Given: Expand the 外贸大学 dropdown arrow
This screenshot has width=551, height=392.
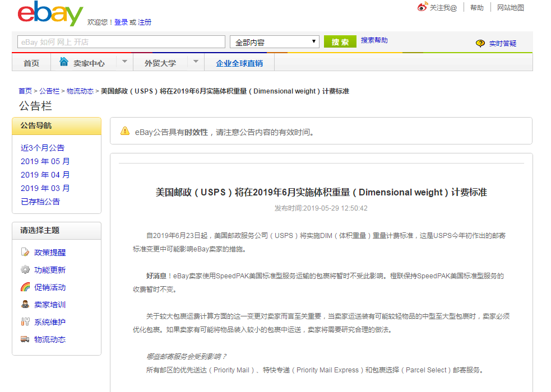Looking at the screenshot, I should pos(196,62).
